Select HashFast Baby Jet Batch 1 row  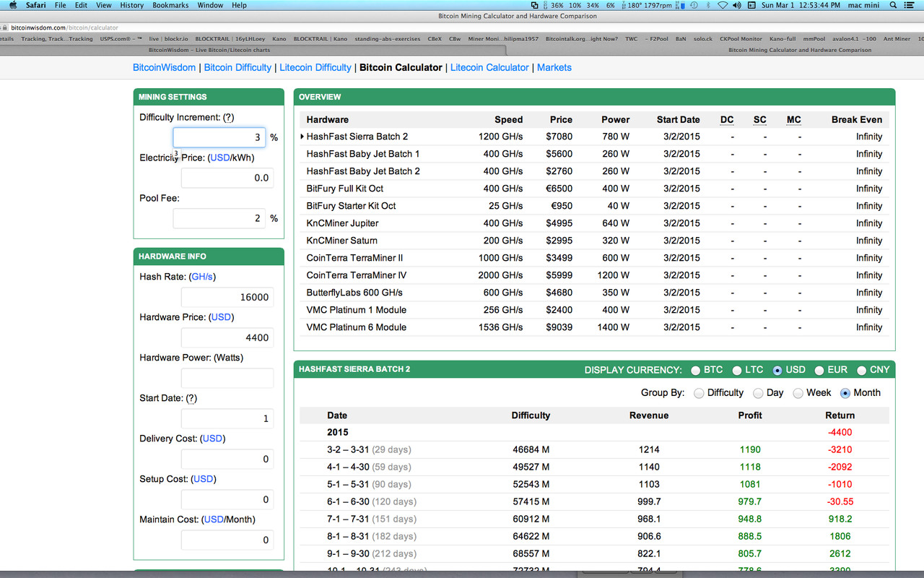coord(594,154)
